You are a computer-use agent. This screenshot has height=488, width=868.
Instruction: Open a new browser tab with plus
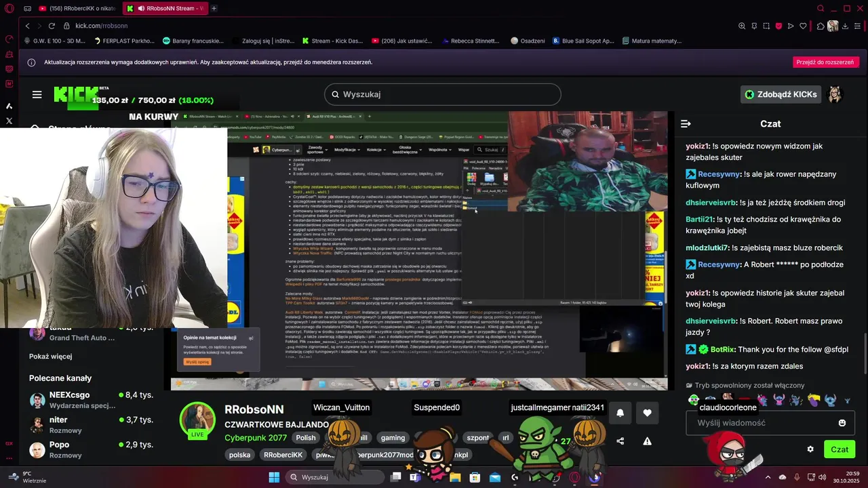pyautogui.click(x=214, y=8)
